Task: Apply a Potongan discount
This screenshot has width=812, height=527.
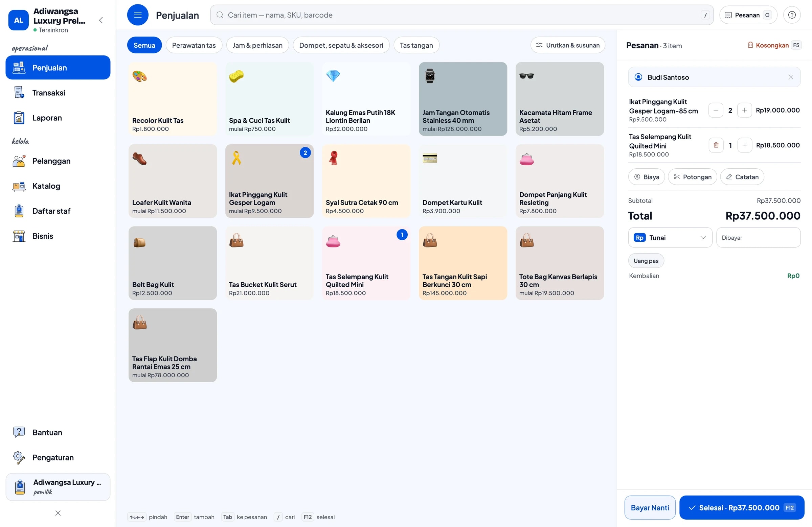Action: 692,177
